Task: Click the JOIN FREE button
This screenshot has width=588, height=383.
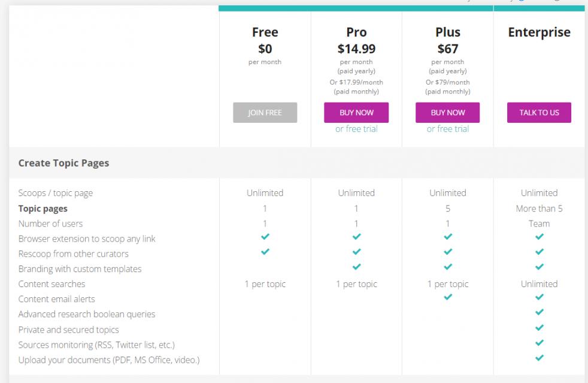Action: pos(265,113)
